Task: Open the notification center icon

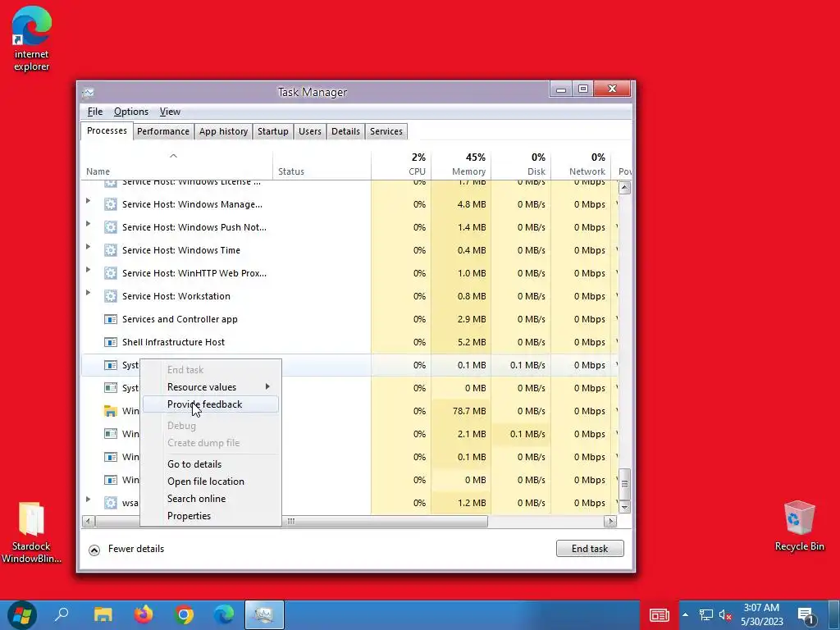Action: 806,615
